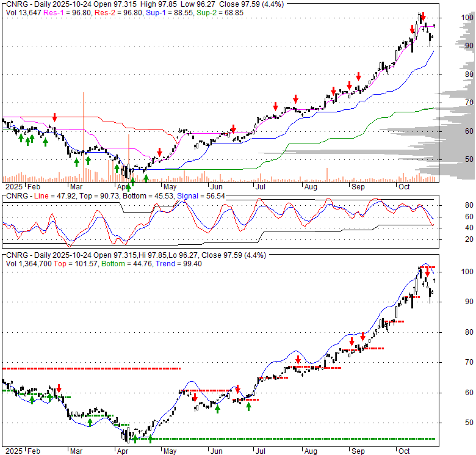
Task: Click the red arrow above October in bottom chart
Action: (x=427, y=272)
